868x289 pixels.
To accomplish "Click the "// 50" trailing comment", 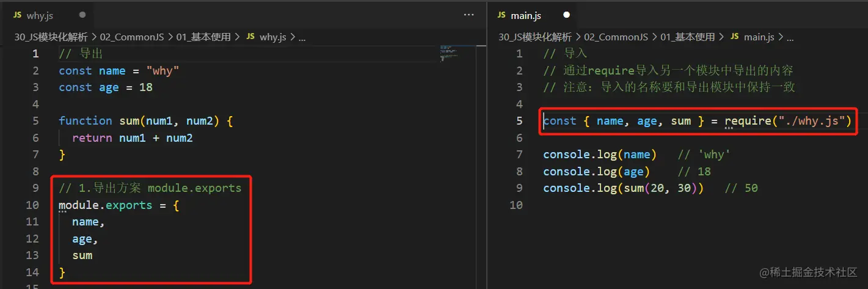I will (x=742, y=188).
